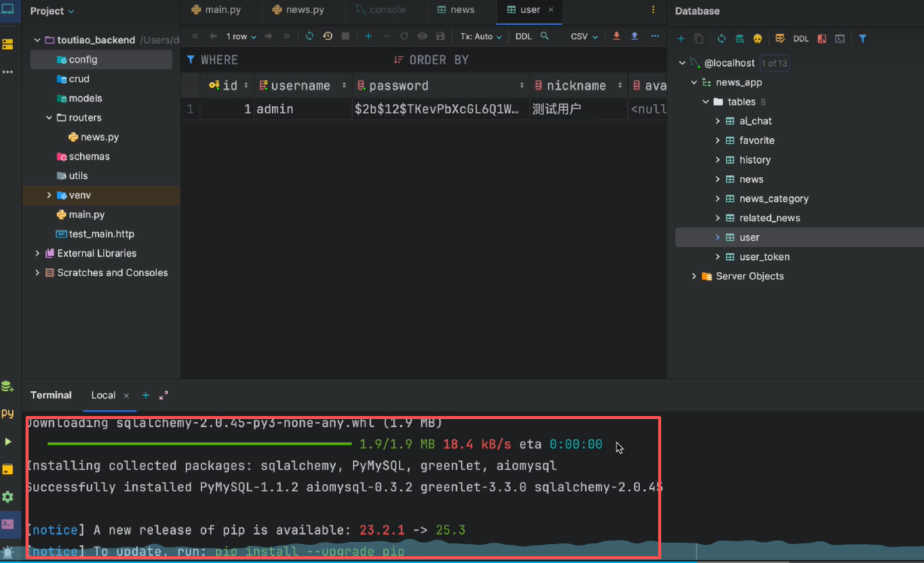The height and width of the screenshot is (563, 924).
Task: Click the red compare structure icon
Action: [x=822, y=38]
